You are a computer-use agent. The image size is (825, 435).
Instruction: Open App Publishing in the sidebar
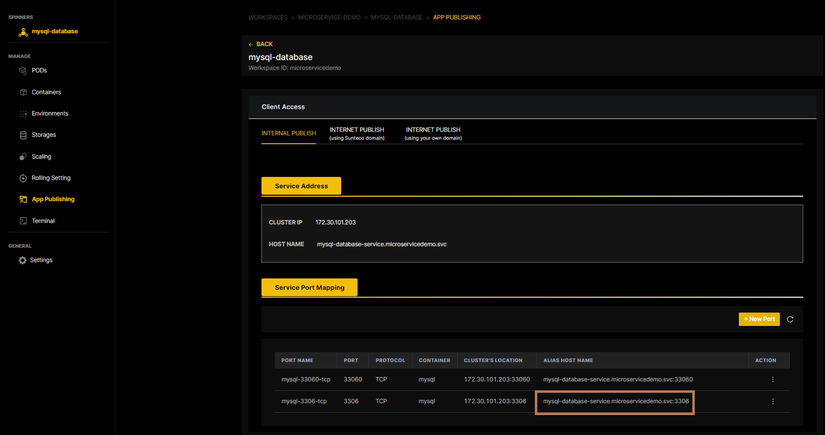[x=52, y=199]
